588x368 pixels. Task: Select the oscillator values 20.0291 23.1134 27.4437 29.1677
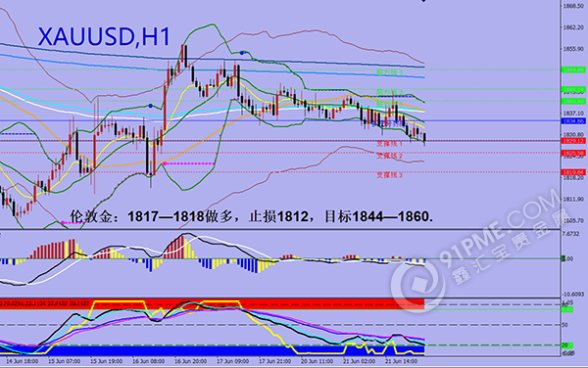coord(46,302)
